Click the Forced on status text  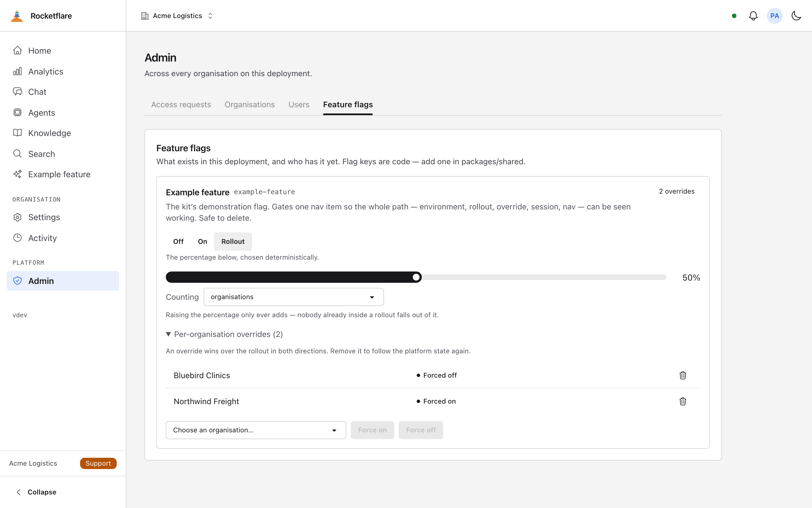439,401
